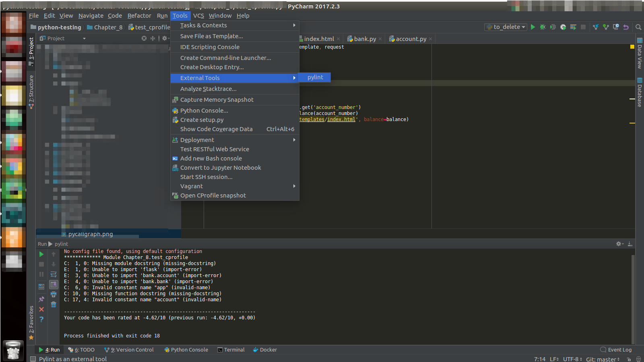Screen dimensions: 644x362
Task: Click the yellow inspection indicator in editor stripe
Action: click(632, 47)
